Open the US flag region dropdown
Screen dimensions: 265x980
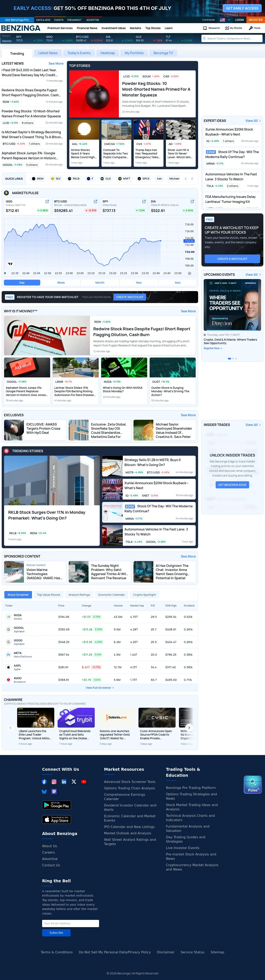[x=225, y=20]
